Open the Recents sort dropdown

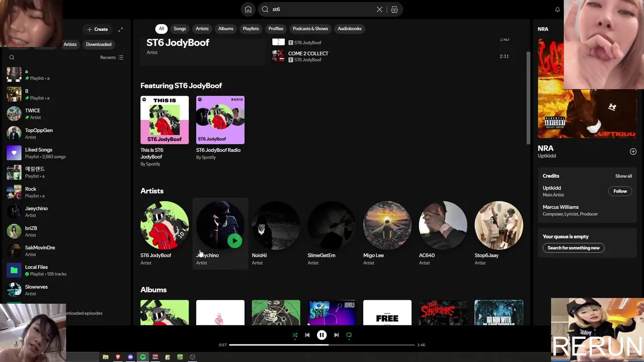pos(112,57)
